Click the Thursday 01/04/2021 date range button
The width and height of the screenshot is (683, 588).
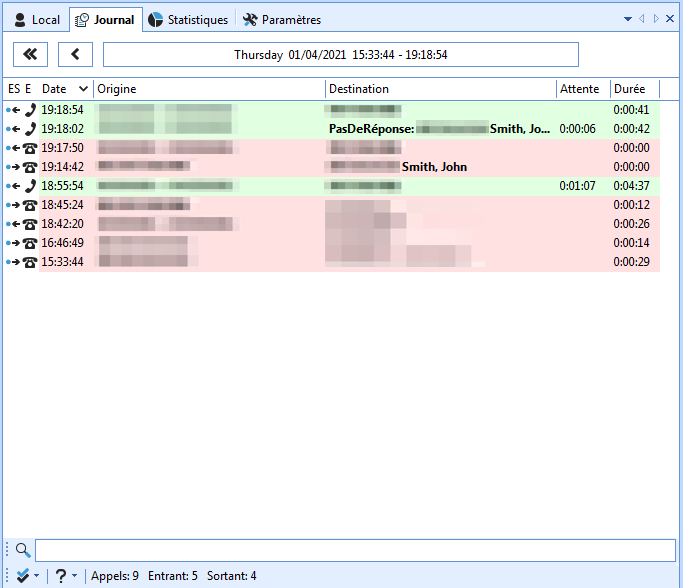pos(340,55)
